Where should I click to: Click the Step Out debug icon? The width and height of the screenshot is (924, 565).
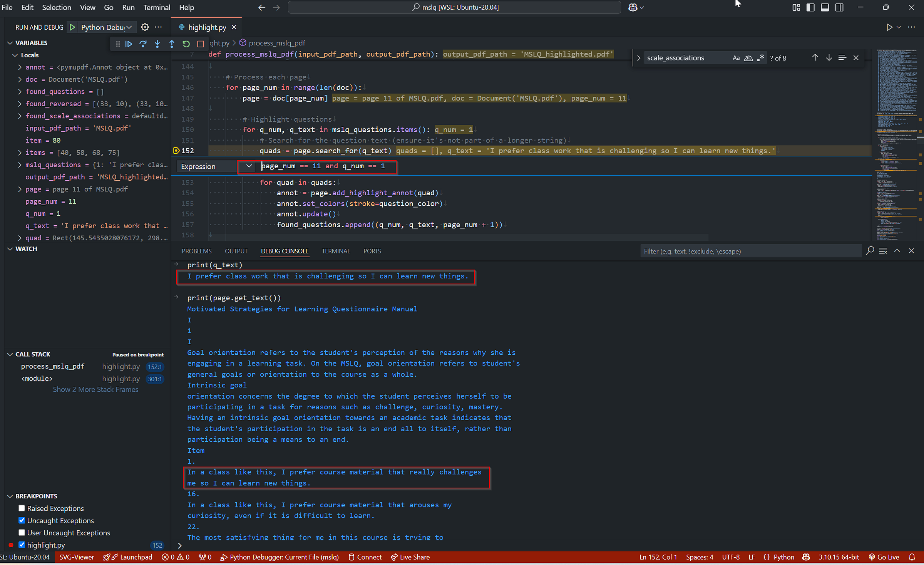172,44
